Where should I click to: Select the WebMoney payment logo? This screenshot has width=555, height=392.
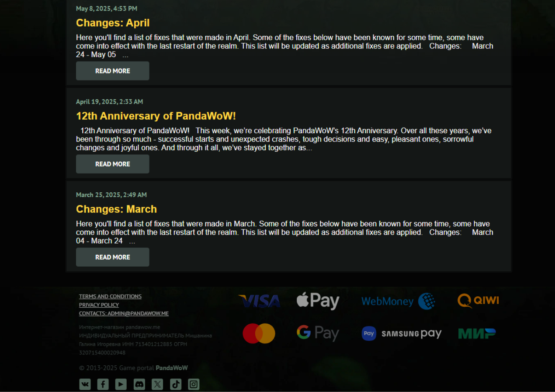click(x=398, y=301)
